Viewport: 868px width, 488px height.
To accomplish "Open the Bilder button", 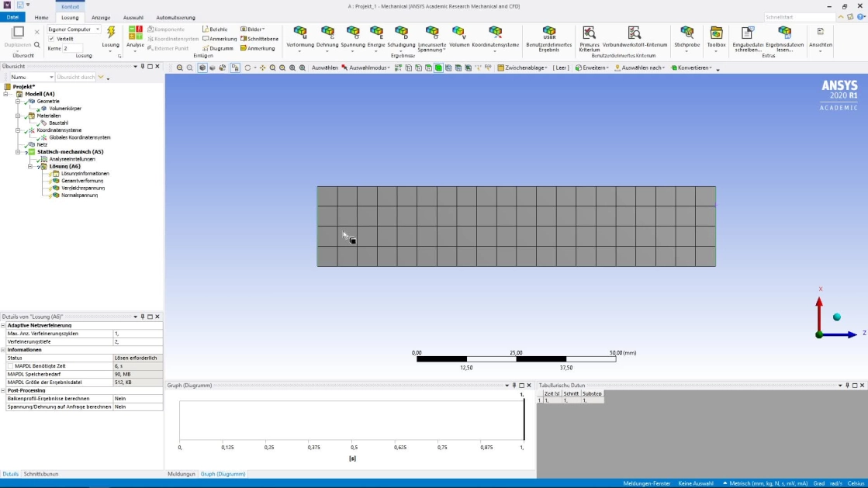I will point(252,29).
